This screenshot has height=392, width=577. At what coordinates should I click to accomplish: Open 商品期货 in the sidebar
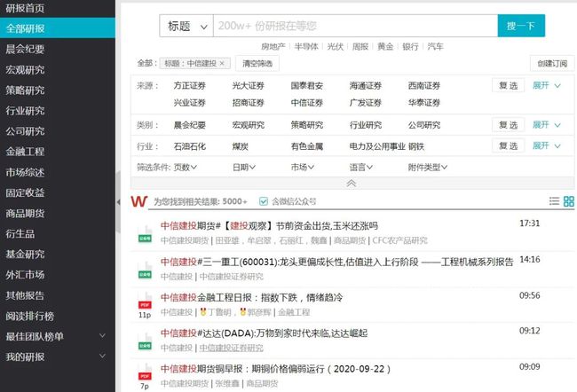25,213
